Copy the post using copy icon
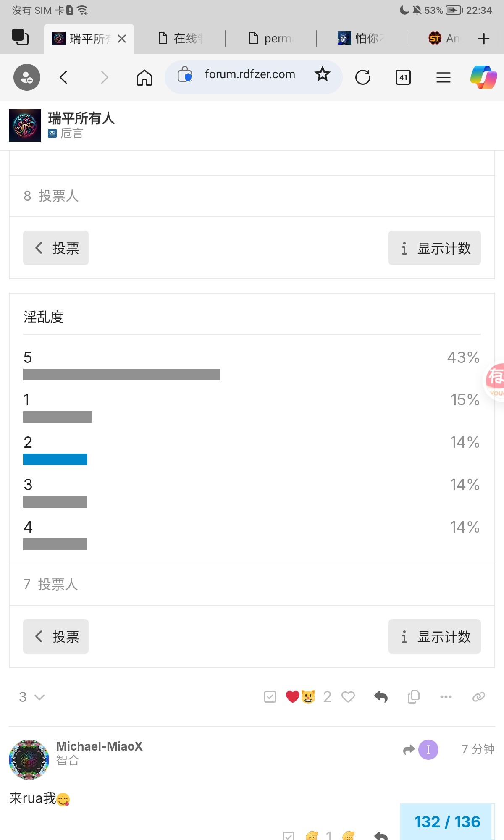504x840 pixels. (x=414, y=697)
